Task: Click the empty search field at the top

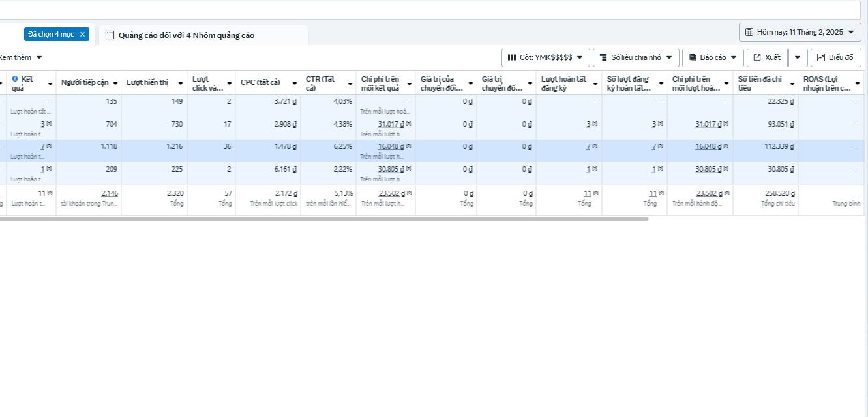Action: [x=430, y=10]
